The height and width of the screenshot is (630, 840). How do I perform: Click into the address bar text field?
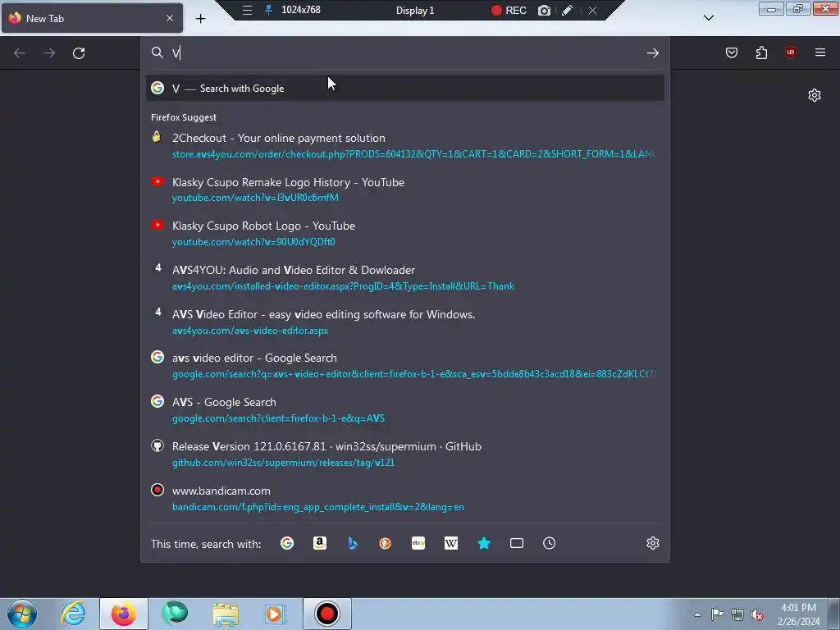pyautogui.click(x=404, y=53)
